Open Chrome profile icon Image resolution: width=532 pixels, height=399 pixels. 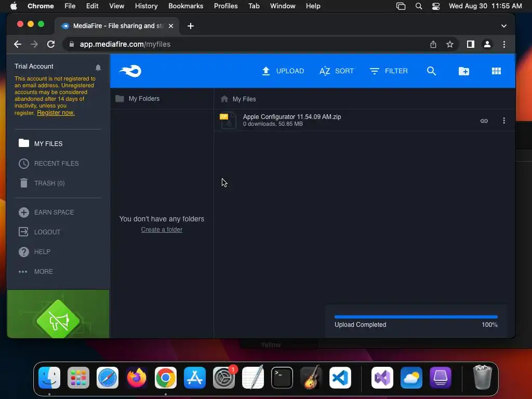pyautogui.click(x=487, y=44)
